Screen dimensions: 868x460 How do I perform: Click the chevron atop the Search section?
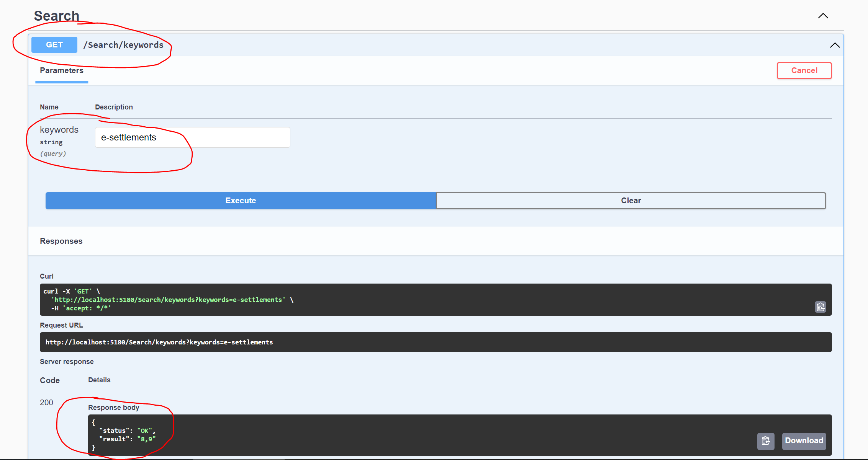[823, 16]
